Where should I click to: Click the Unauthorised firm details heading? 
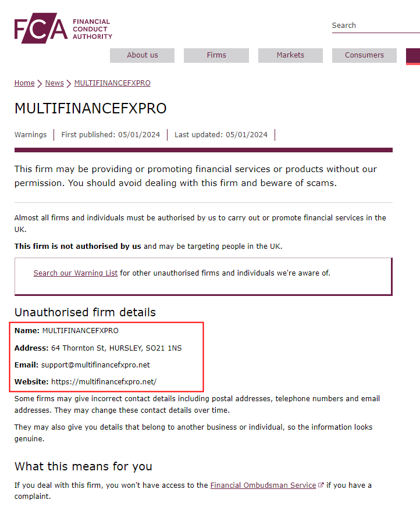pyautogui.click(x=85, y=312)
